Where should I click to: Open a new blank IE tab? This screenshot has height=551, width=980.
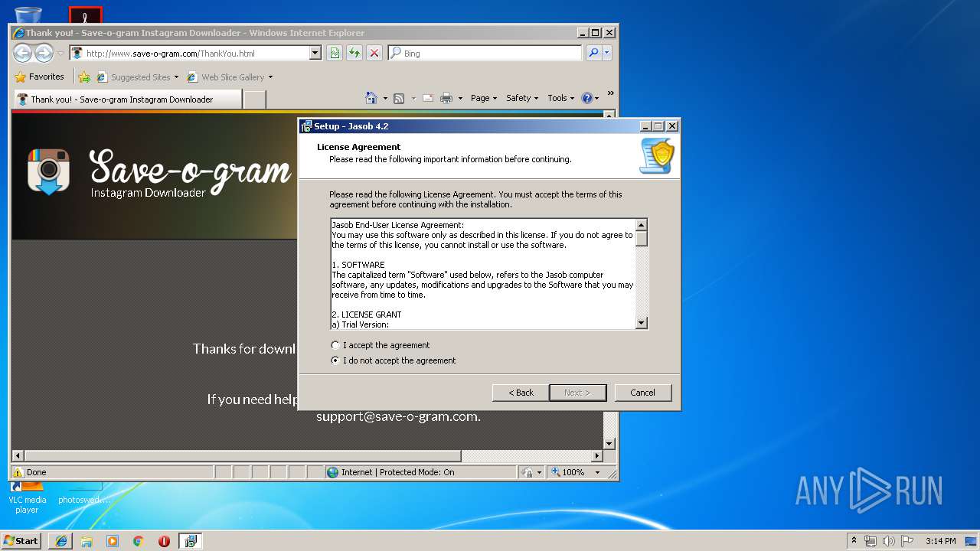(x=255, y=99)
